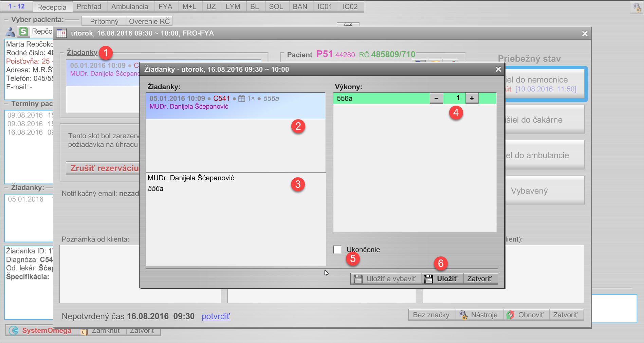Decrease 556a count with minus button

pos(436,98)
